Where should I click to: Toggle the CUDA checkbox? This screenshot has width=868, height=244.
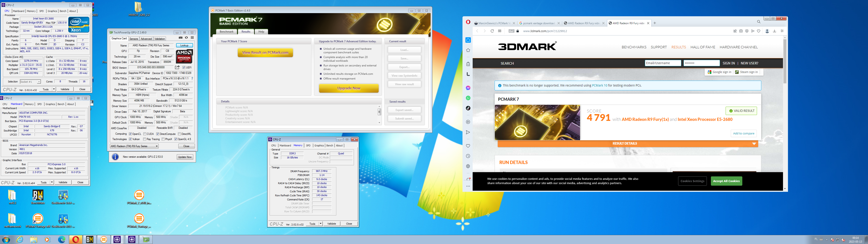(145, 134)
